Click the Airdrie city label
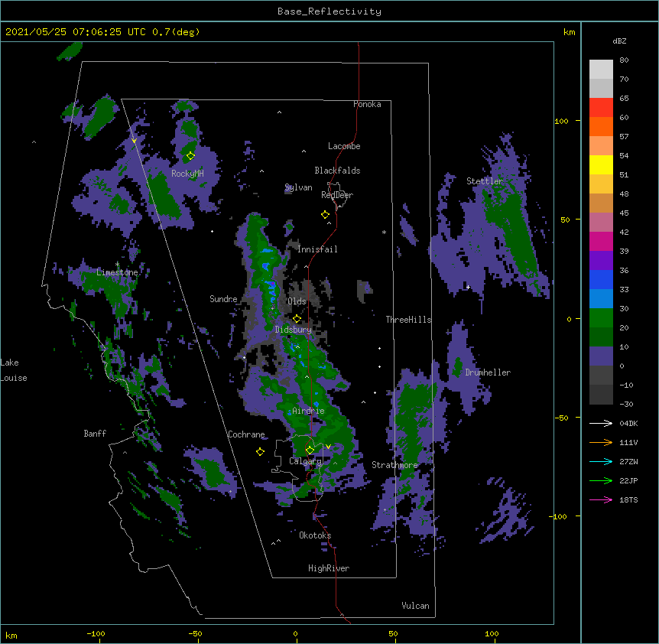 308,411
